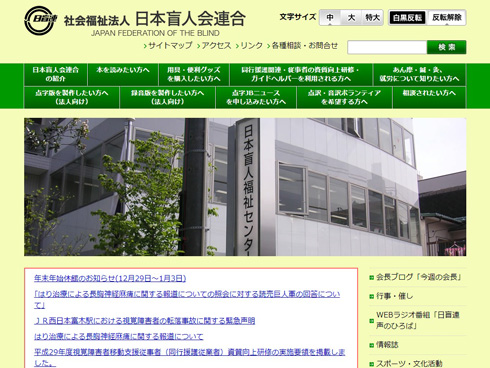Click the 日本盲人福祉センター building photo
490x368 pixels.
click(x=245, y=187)
